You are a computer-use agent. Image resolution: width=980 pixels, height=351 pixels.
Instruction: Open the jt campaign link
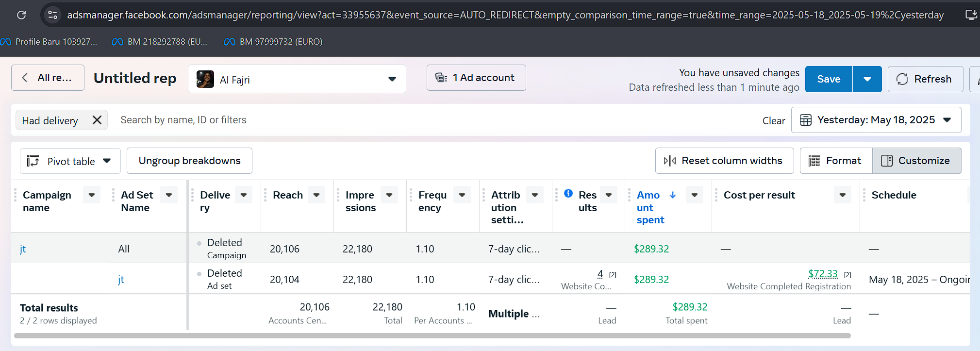[x=23, y=249]
